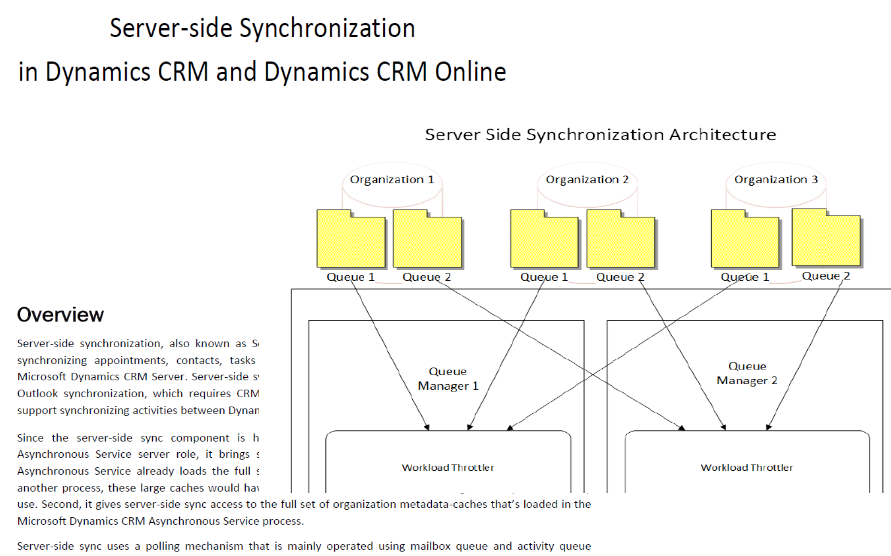The image size is (891, 556).
Task: Click the 'in Dynamics CRM and Dynamics CRM Online' subtitle
Action: 262,72
